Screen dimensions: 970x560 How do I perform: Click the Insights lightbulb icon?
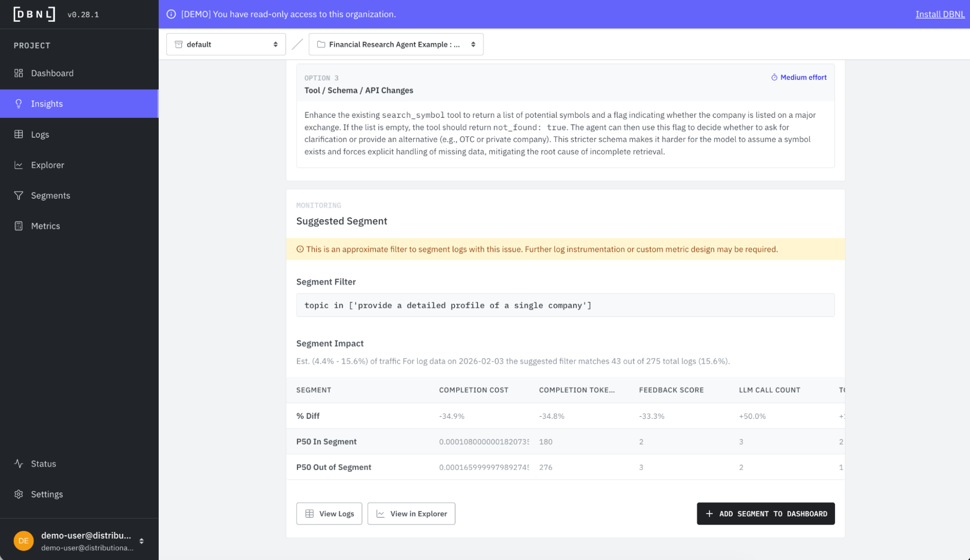click(18, 104)
